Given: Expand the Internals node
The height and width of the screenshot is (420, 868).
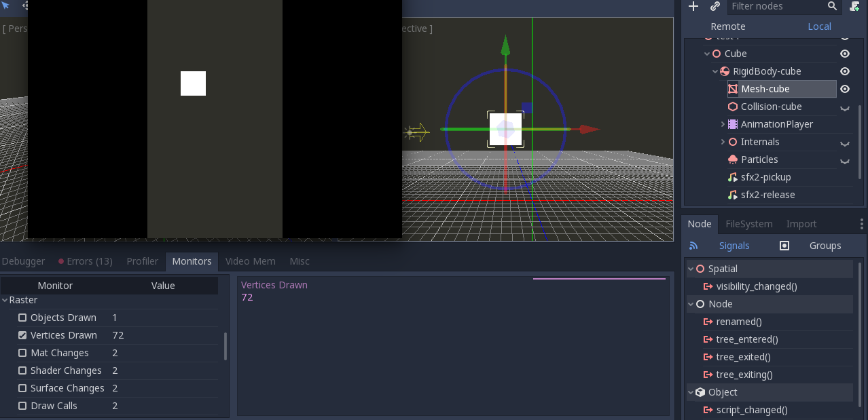Looking at the screenshot, I should [x=723, y=142].
